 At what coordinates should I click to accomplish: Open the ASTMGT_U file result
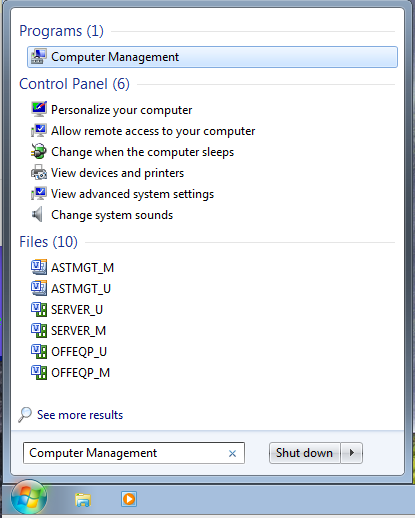tap(81, 289)
